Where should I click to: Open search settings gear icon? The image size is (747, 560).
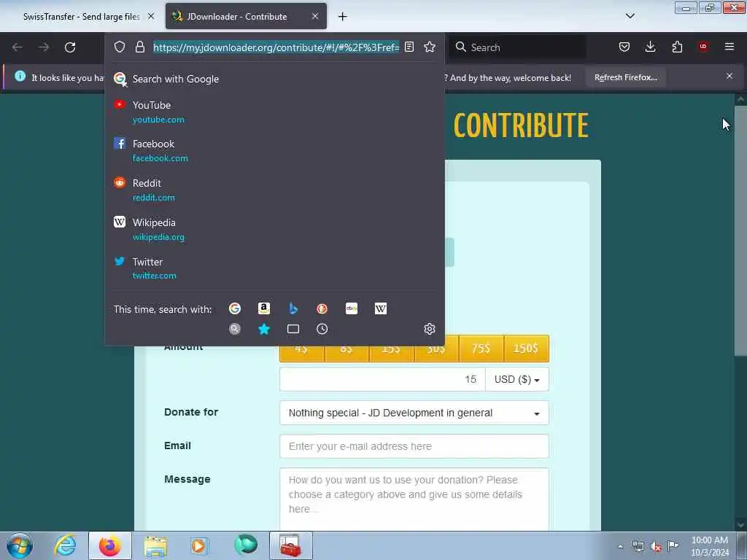click(x=430, y=329)
